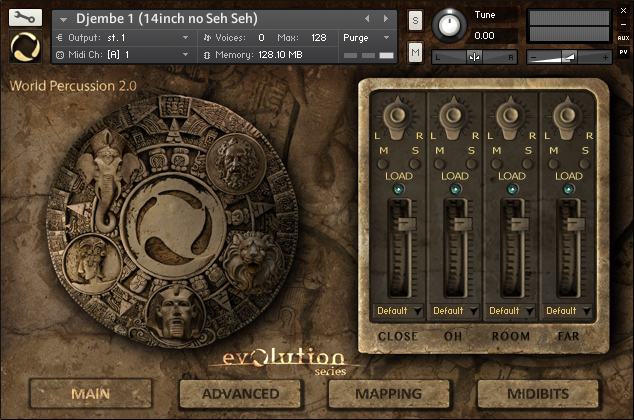Solo the instrument with S button

pyautogui.click(x=415, y=20)
